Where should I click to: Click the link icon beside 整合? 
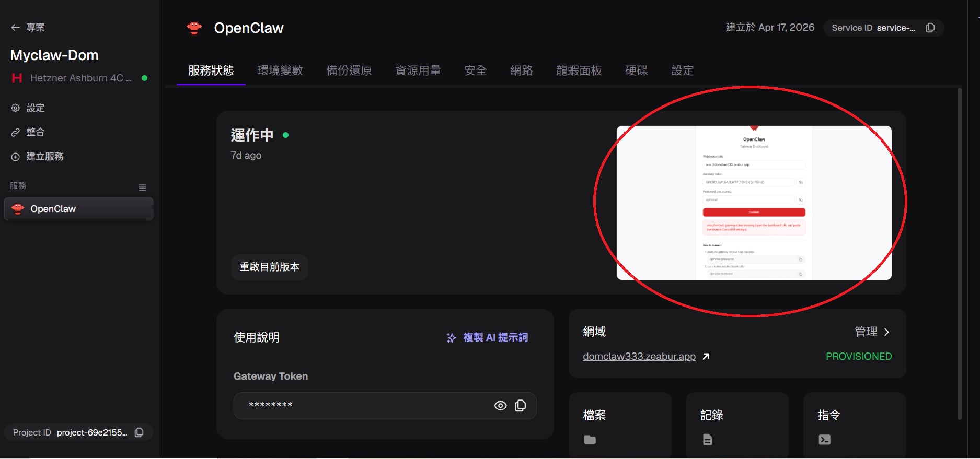point(16,132)
